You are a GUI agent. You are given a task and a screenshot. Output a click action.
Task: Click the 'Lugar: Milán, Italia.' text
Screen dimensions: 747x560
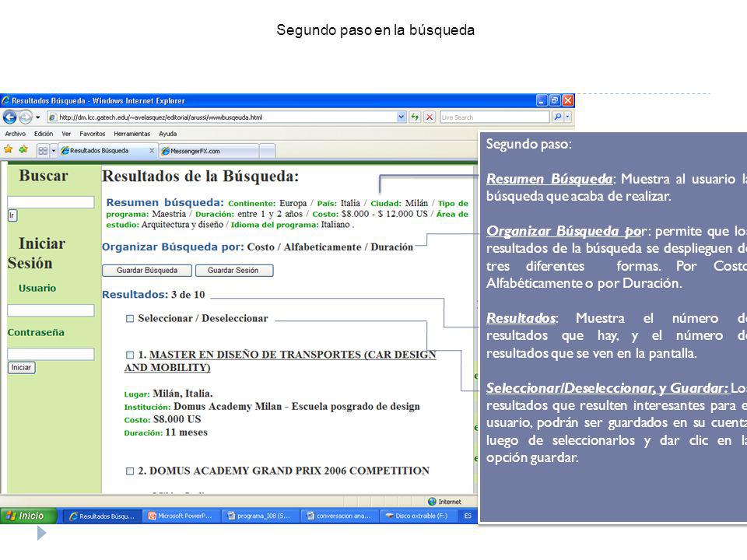(168, 394)
